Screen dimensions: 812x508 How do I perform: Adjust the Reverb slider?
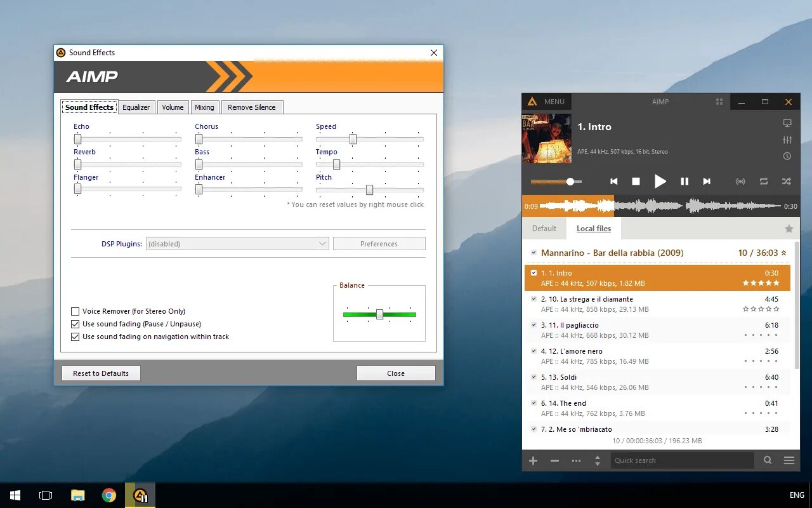click(x=128, y=164)
